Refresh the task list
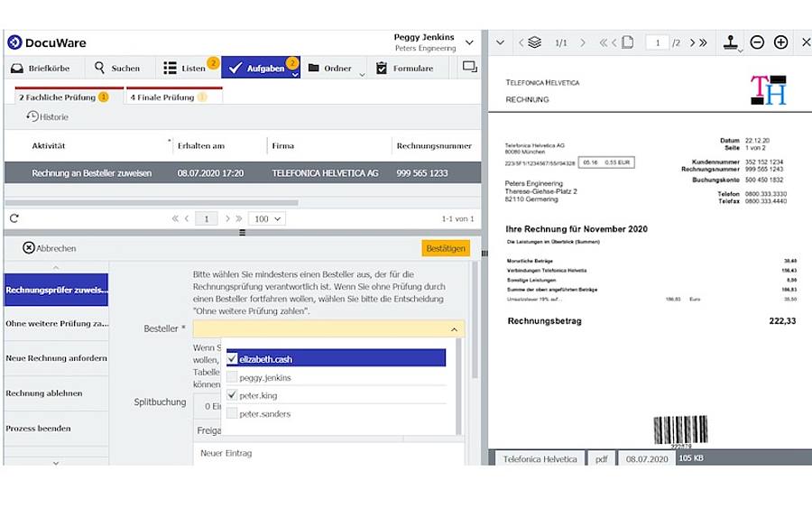The image size is (812, 508). click(14, 218)
